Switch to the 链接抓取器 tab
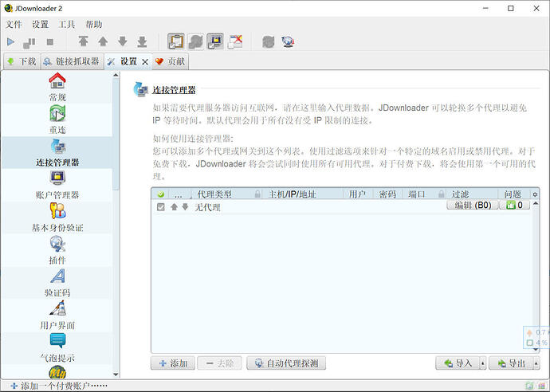 72,61
